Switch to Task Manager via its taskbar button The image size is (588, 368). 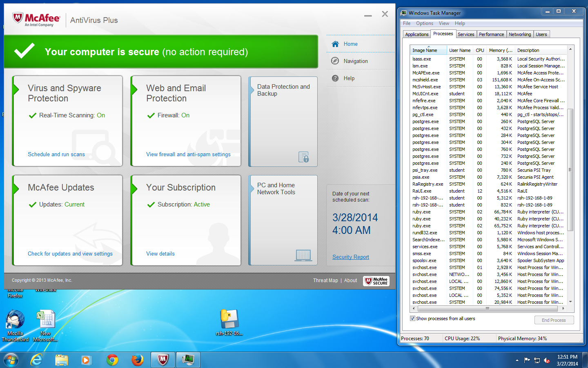click(188, 360)
